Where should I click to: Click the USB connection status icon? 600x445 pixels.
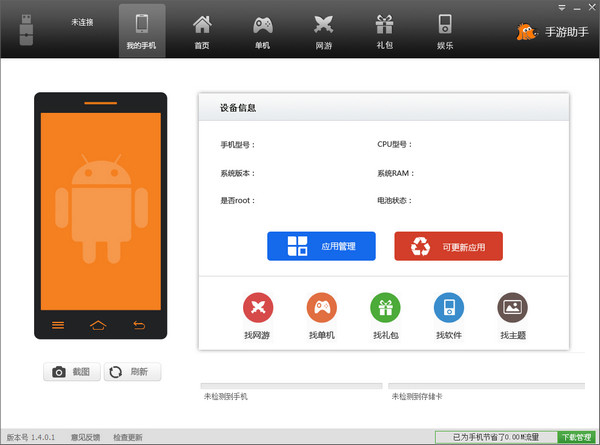pyautogui.click(x=26, y=30)
